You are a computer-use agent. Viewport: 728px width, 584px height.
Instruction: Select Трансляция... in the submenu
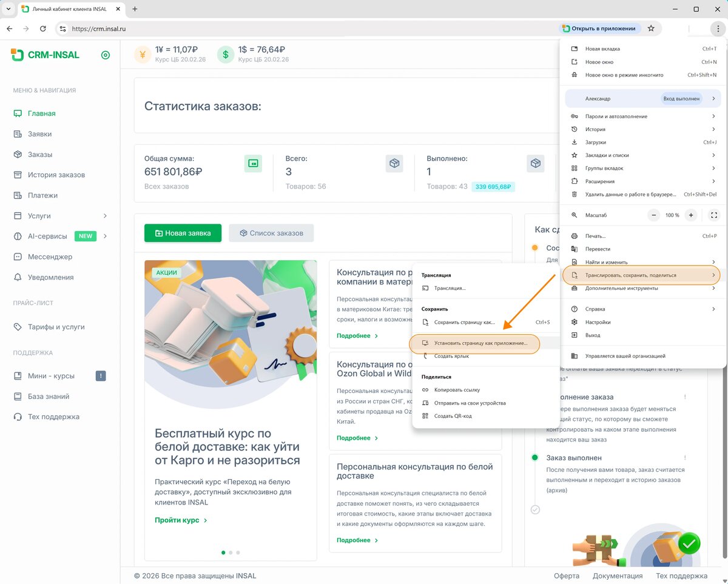coord(485,289)
